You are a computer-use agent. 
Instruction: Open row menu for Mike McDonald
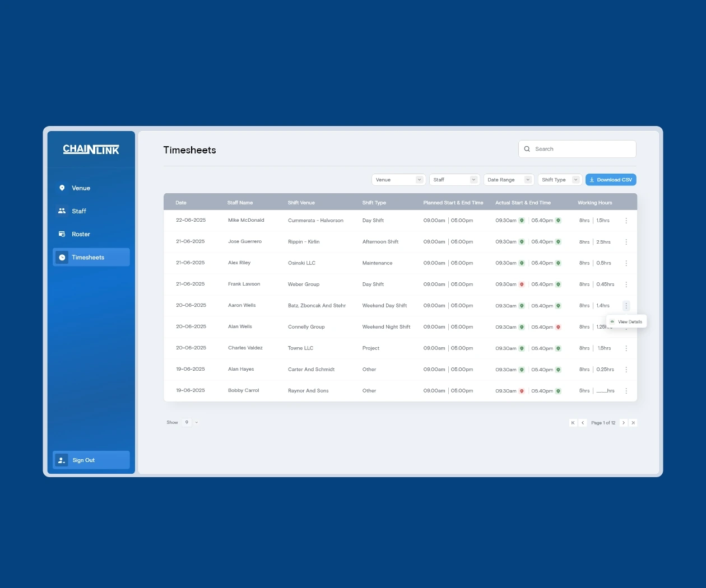point(626,221)
